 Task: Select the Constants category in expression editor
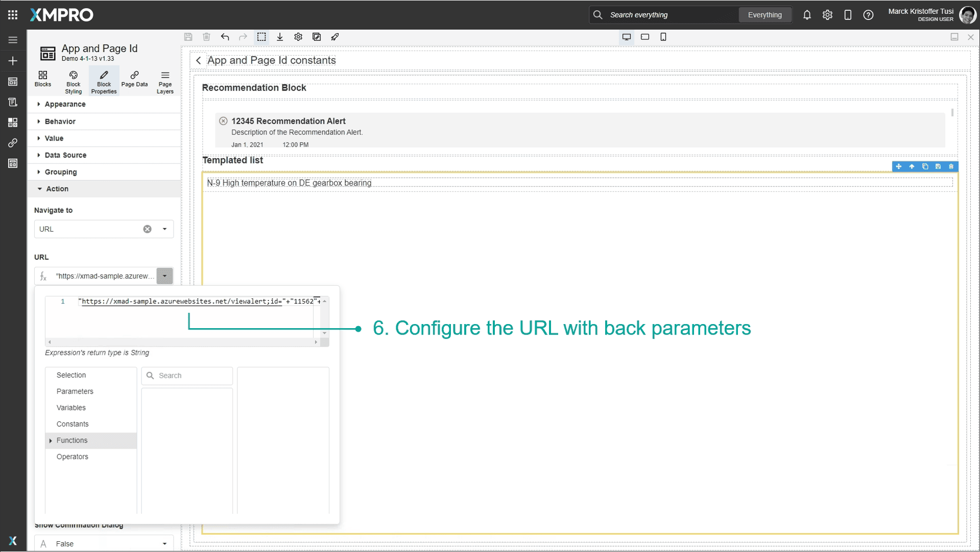(72, 424)
